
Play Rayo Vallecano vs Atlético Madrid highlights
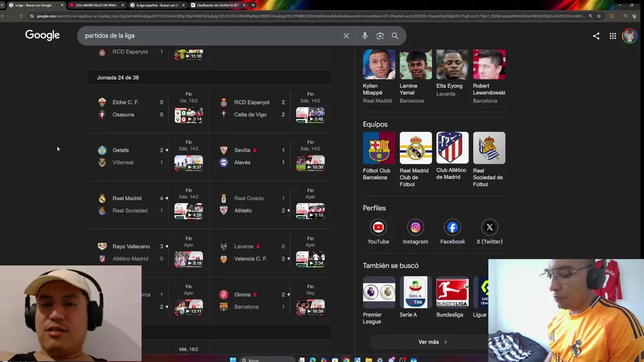coord(189,259)
